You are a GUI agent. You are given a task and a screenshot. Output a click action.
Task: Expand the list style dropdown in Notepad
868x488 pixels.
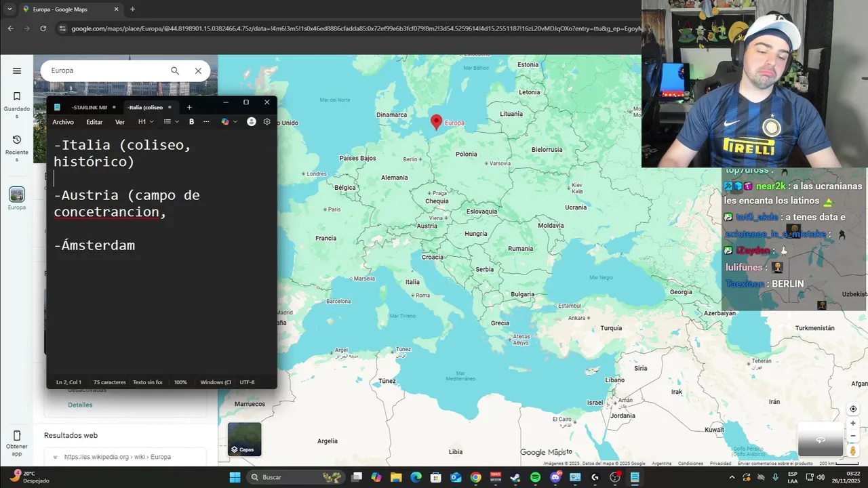171,122
